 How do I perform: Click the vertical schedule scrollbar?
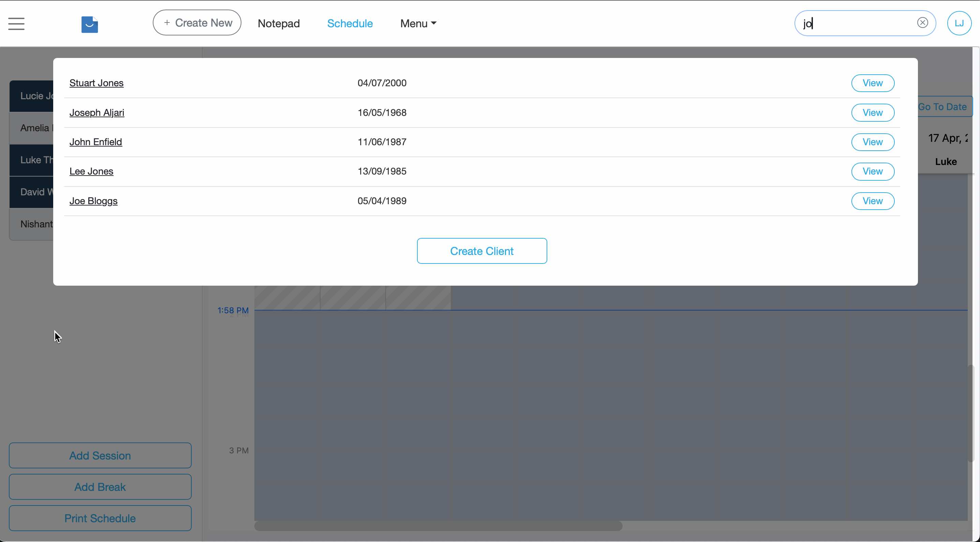pos(970,413)
